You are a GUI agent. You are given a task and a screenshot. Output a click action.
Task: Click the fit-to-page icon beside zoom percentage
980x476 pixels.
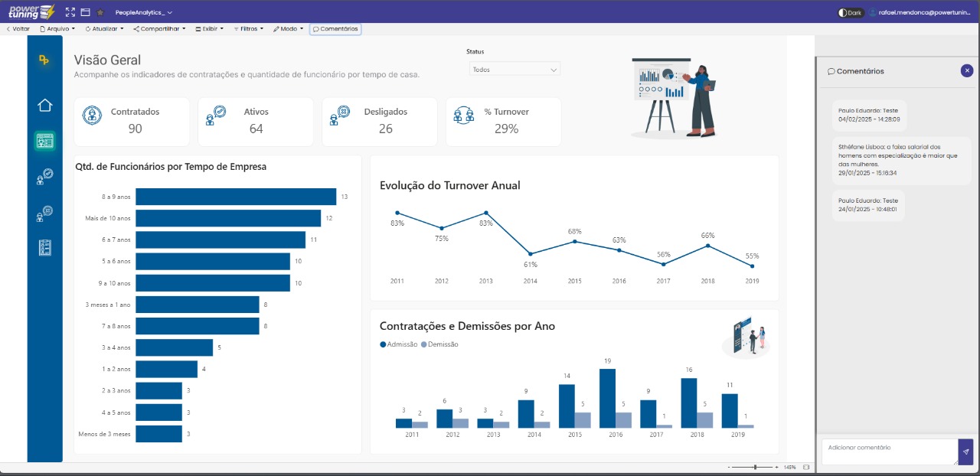click(x=806, y=467)
